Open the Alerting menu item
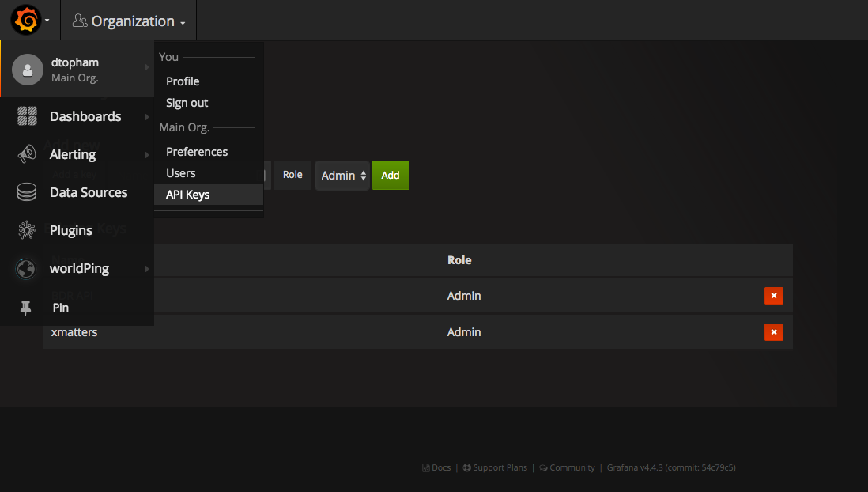The image size is (868, 492). click(x=73, y=154)
